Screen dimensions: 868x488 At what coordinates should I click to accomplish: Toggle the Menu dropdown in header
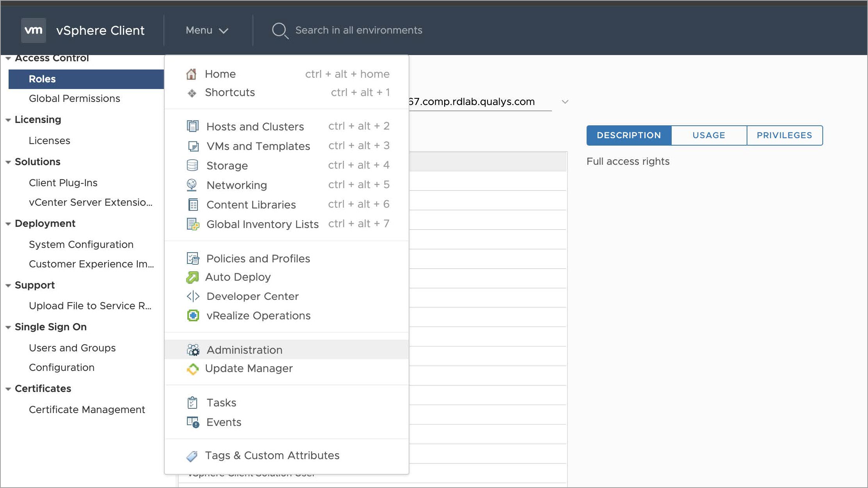[207, 30]
